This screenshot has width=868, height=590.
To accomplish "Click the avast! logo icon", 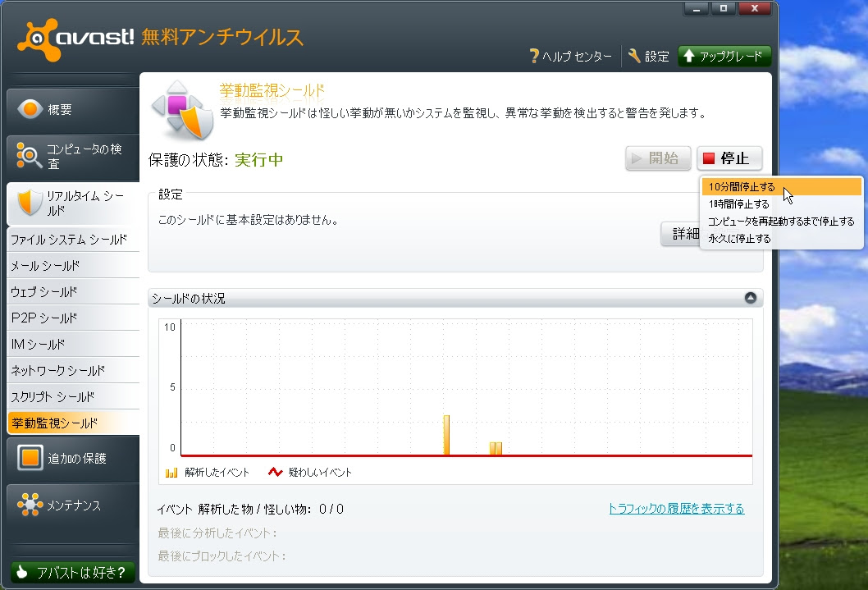I will pyautogui.click(x=39, y=39).
